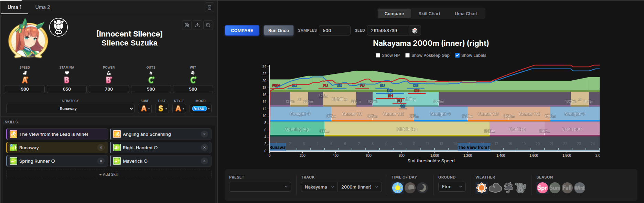644x203 pixels.
Task: Remove the Right-Handed skill
Action: tap(204, 148)
